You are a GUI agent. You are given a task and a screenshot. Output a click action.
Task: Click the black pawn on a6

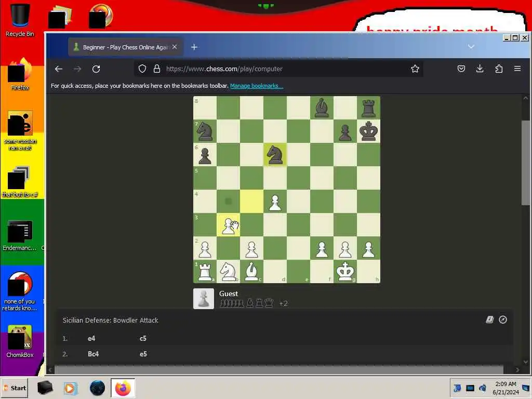pyautogui.click(x=205, y=155)
